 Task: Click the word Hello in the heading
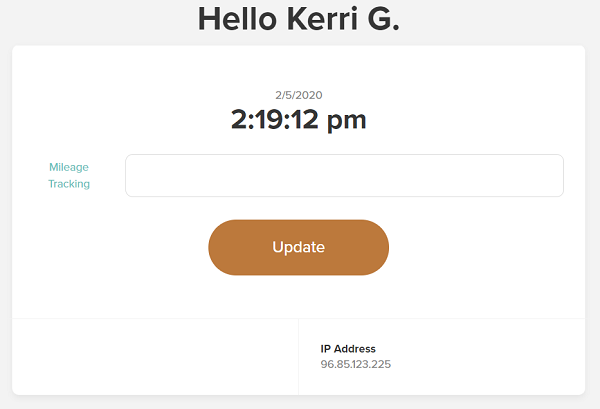234,19
